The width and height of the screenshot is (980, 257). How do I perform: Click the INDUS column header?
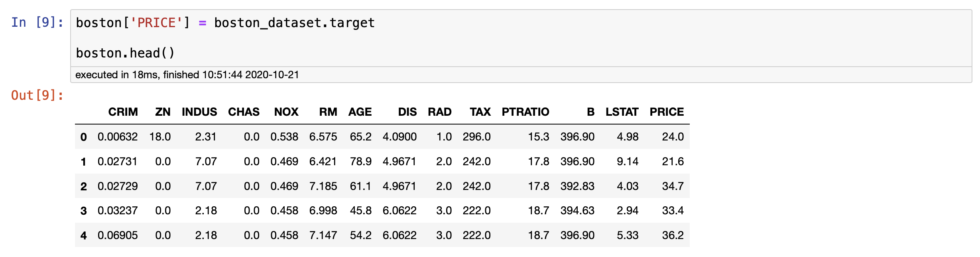click(199, 112)
